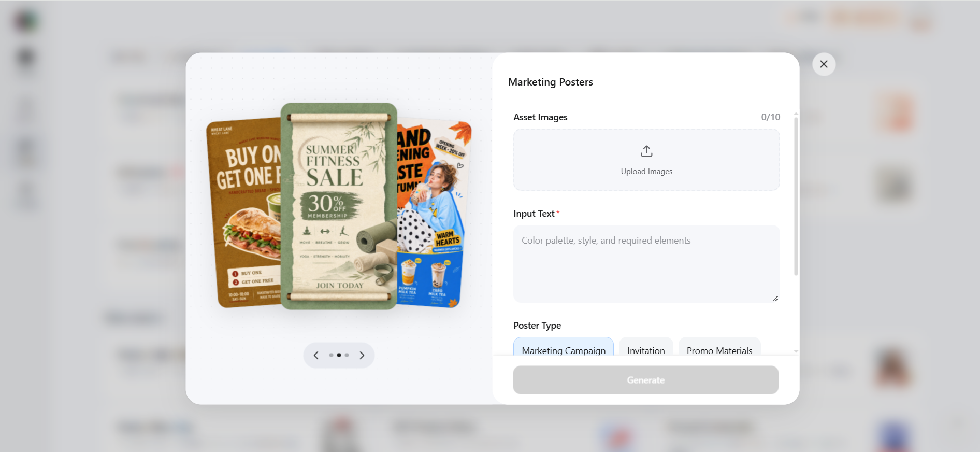The height and width of the screenshot is (452, 980).
Task: Click the Asset Images label
Action: coord(540,117)
